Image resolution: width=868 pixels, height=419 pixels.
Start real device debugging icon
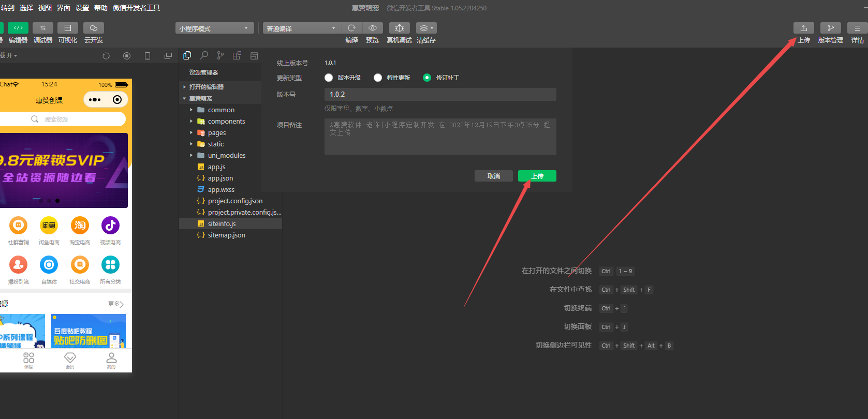click(x=400, y=28)
